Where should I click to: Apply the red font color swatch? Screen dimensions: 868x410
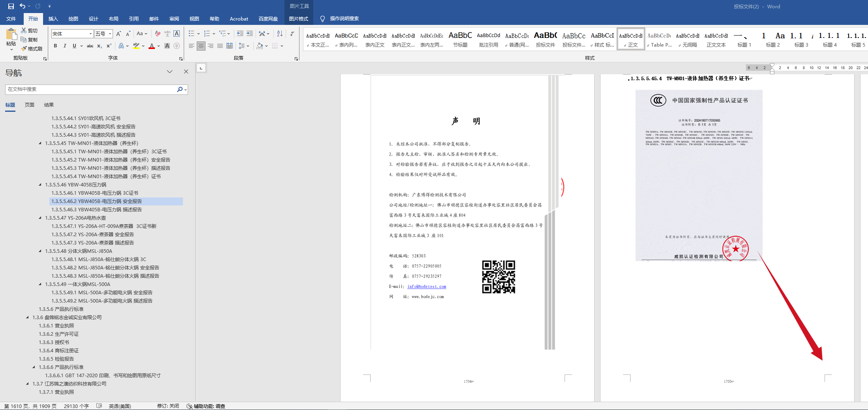pyautogui.click(x=152, y=46)
